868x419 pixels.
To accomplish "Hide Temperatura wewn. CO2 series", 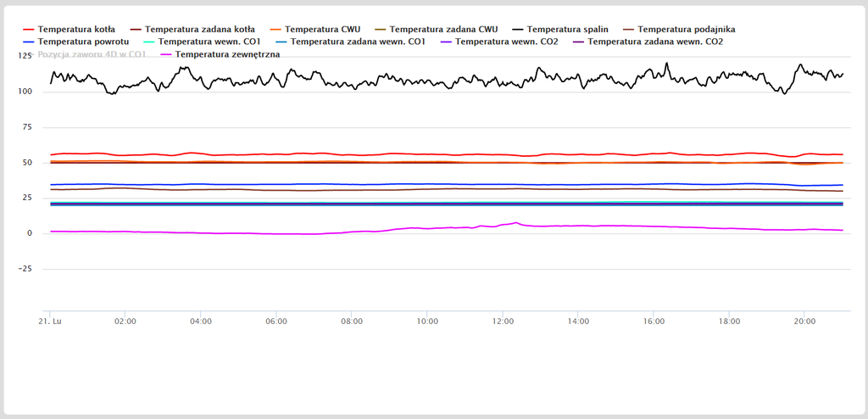I will tap(506, 41).
